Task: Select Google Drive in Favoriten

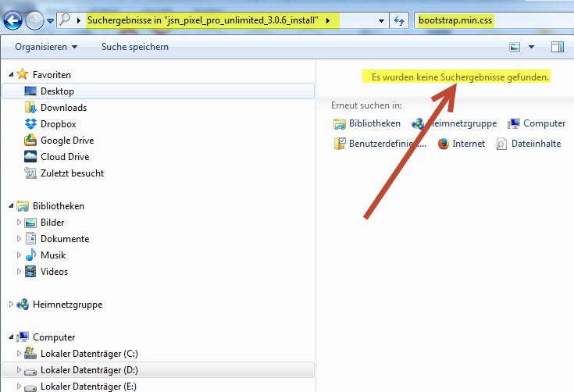Action: [x=67, y=141]
